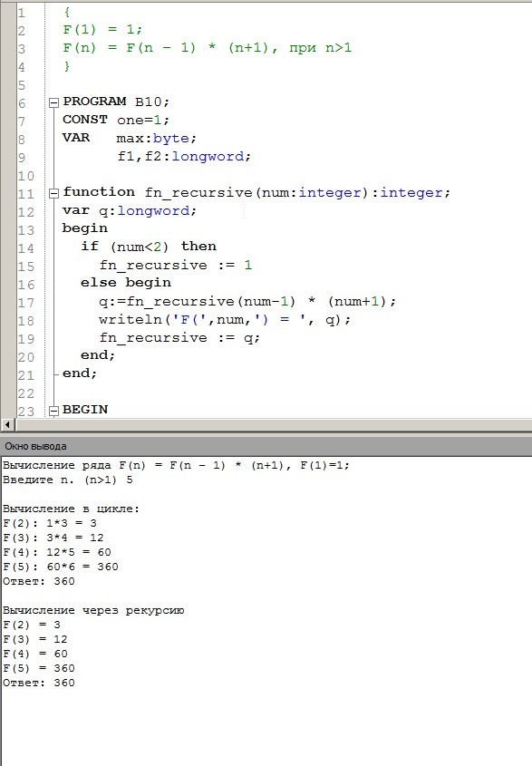This screenshot has height=766, width=532.
Task: Place cursor on 'longword' in line 12
Action: [x=153, y=210]
